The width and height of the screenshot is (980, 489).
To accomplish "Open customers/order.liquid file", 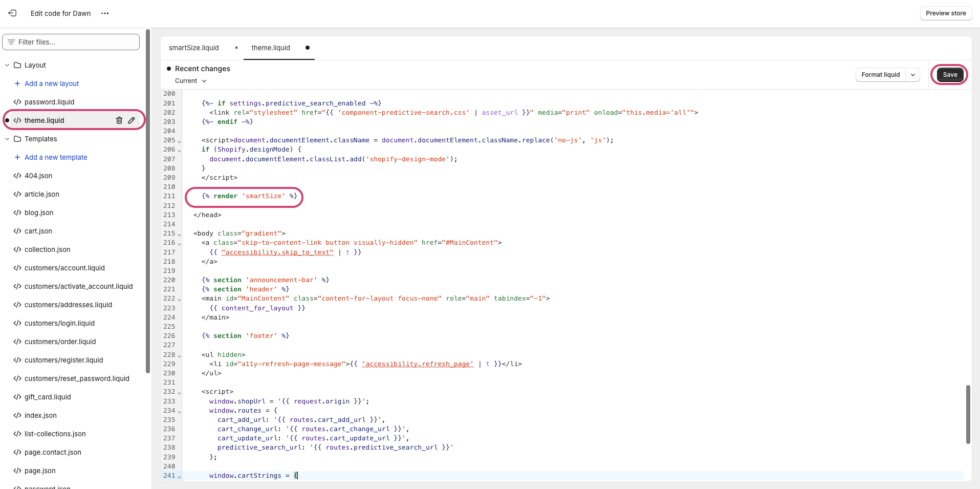I will point(60,342).
